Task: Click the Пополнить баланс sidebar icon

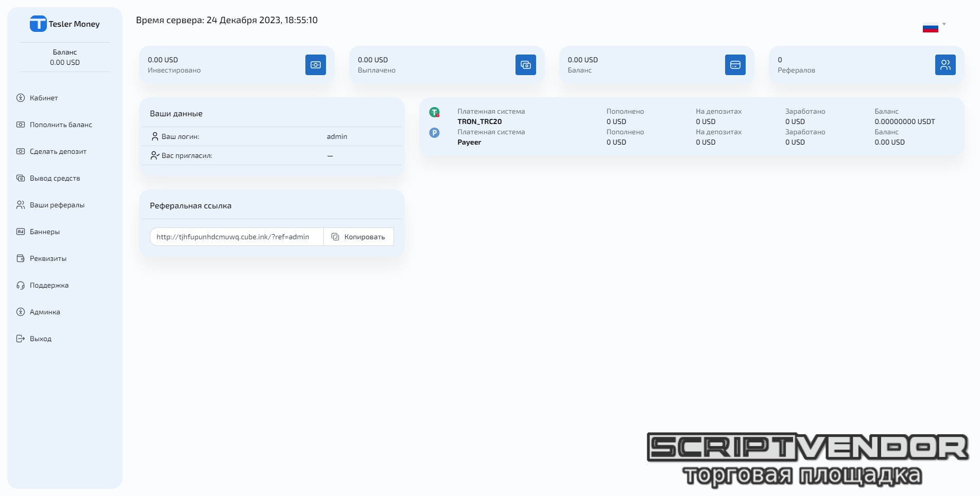Action: (21, 125)
